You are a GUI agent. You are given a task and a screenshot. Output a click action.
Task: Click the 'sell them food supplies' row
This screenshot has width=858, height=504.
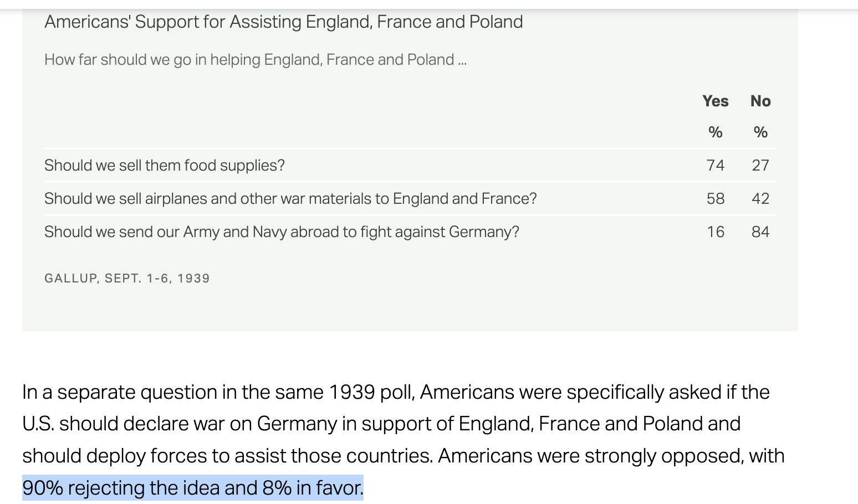click(x=410, y=165)
